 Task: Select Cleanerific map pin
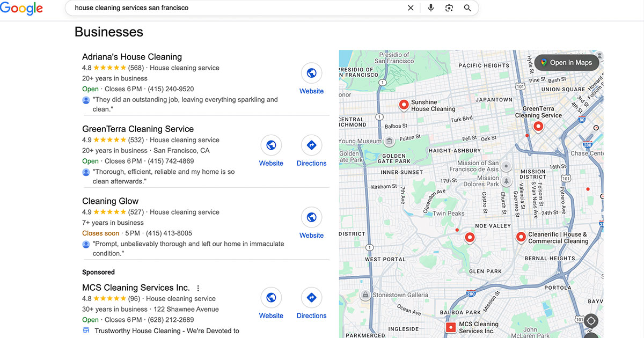point(520,237)
